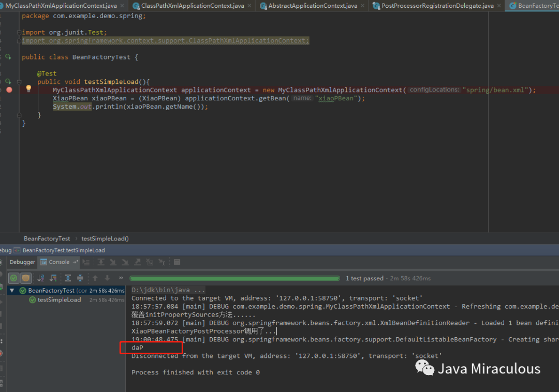Toggle showing passed tests
This screenshot has width=559, height=392.
click(13, 278)
